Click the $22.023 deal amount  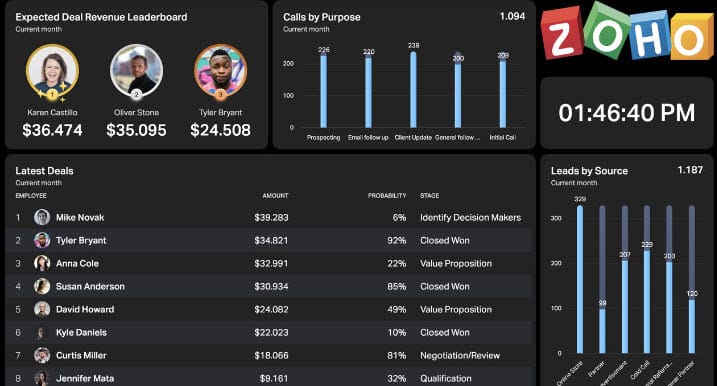click(271, 332)
